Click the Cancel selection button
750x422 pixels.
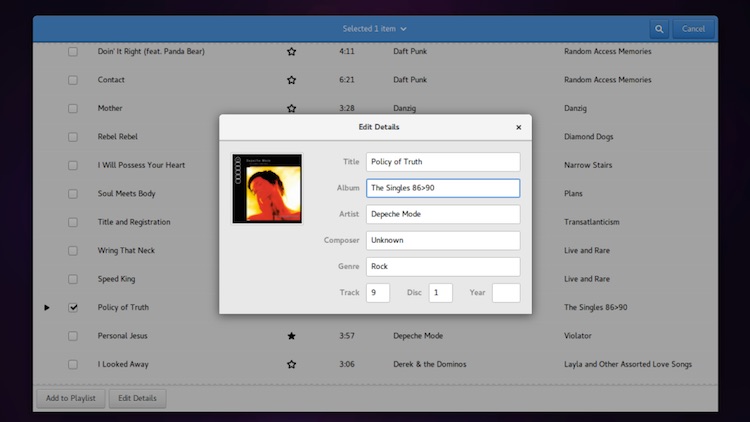693,29
